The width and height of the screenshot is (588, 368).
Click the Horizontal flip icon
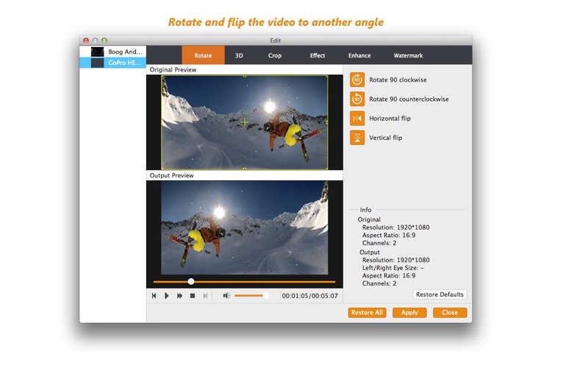(x=357, y=118)
